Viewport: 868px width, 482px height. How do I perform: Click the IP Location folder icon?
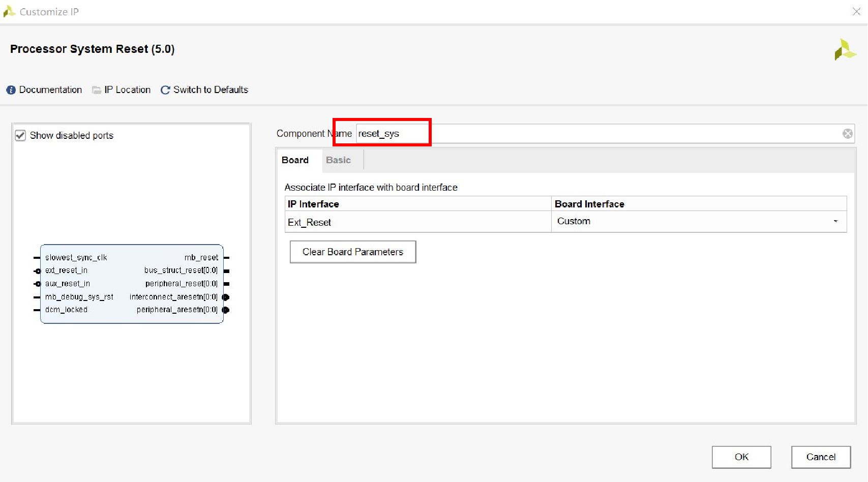coord(97,90)
